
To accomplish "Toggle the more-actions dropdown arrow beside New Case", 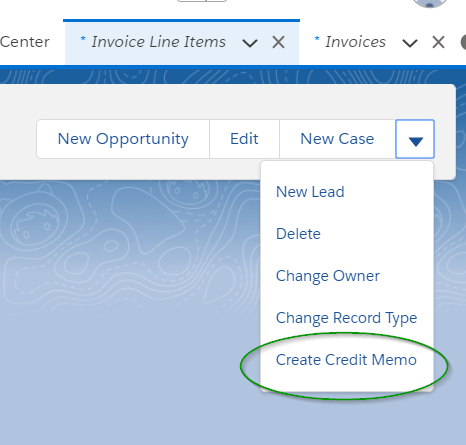I will (415, 139).
